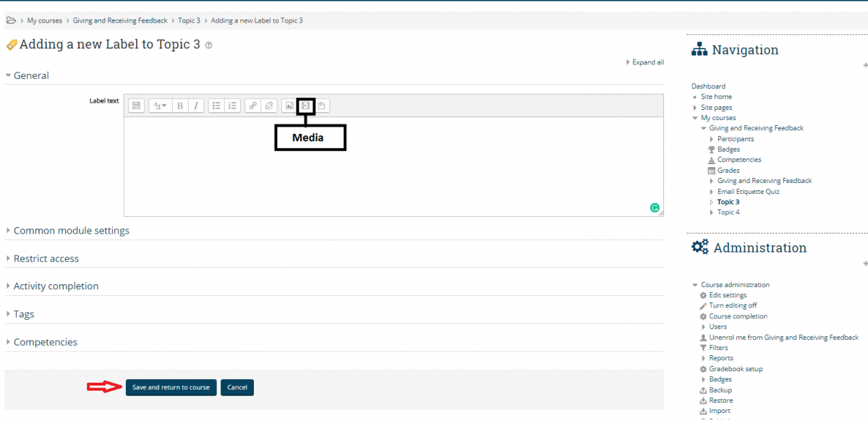Click the Unlink icon in editor toolbar
Screen dimensions: 868x421
click(268, 106)
